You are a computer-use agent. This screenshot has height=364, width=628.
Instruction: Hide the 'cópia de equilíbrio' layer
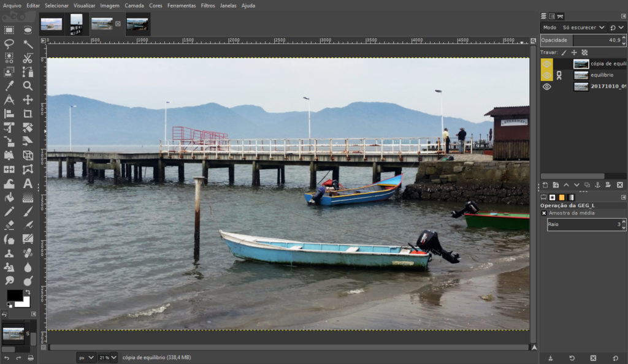546,64
